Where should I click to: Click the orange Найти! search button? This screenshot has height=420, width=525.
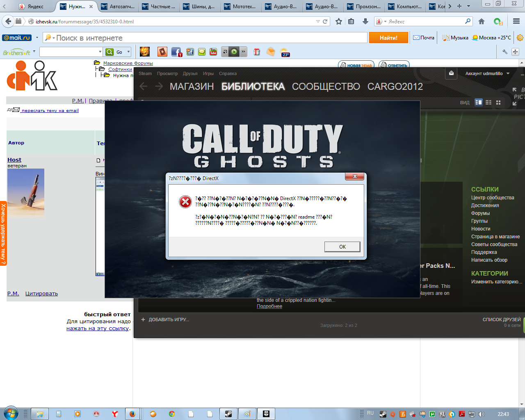388,38
